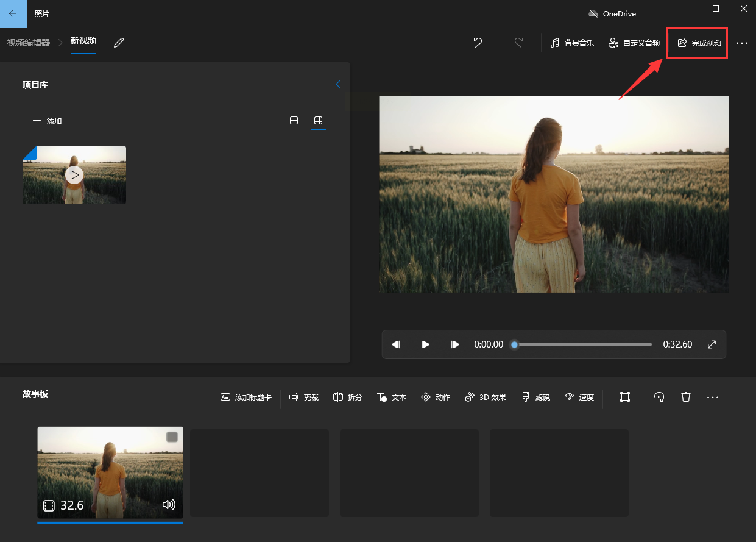Select the 剪裁 trim tool
This screenshot has width=756, height=542.
click(x=304, y=397)
